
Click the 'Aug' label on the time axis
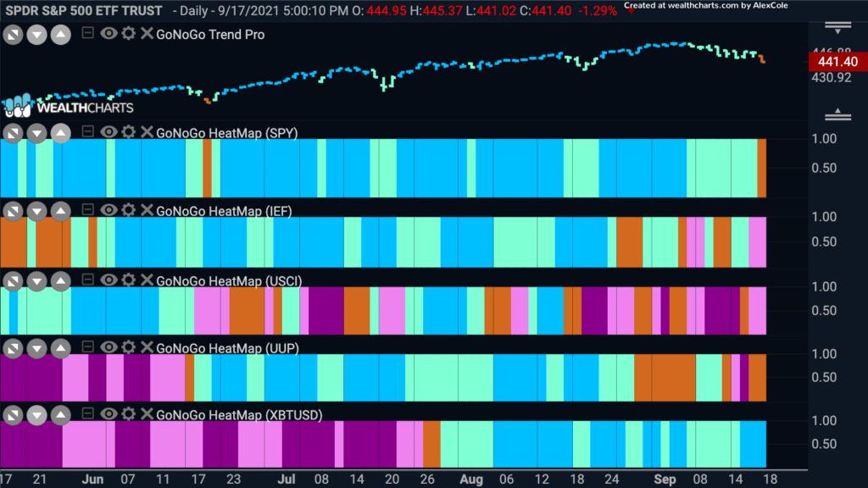click(x=471, y=480)
